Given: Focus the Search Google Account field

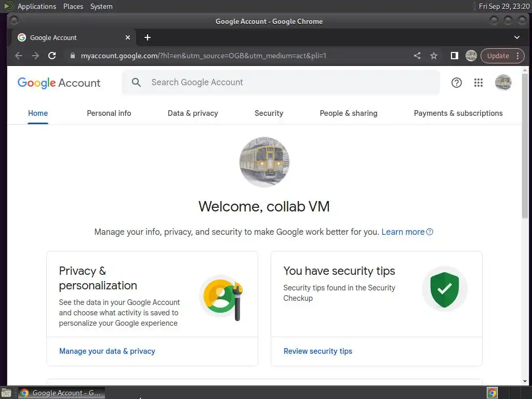Looking at the screenshot, I should (x=281, y=82).
